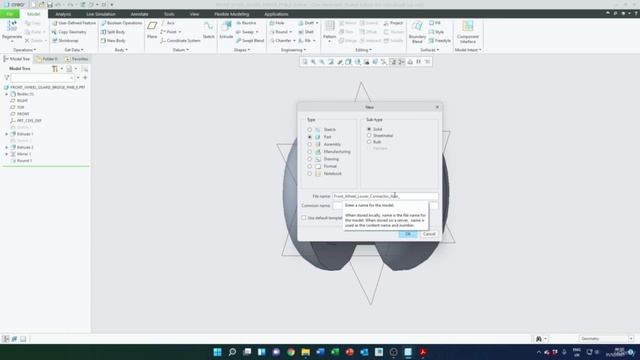Select the Solid sub-type
Viewport: 640px width, 360px height.
[369, 129]
